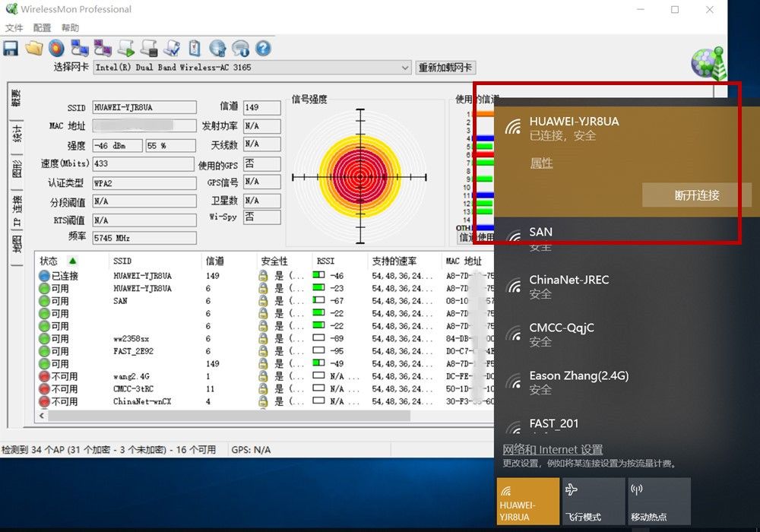The width and height of the screenshot is (760, 532).
Task: Click the scroll with black stop square icon
Action: (149, 49)
